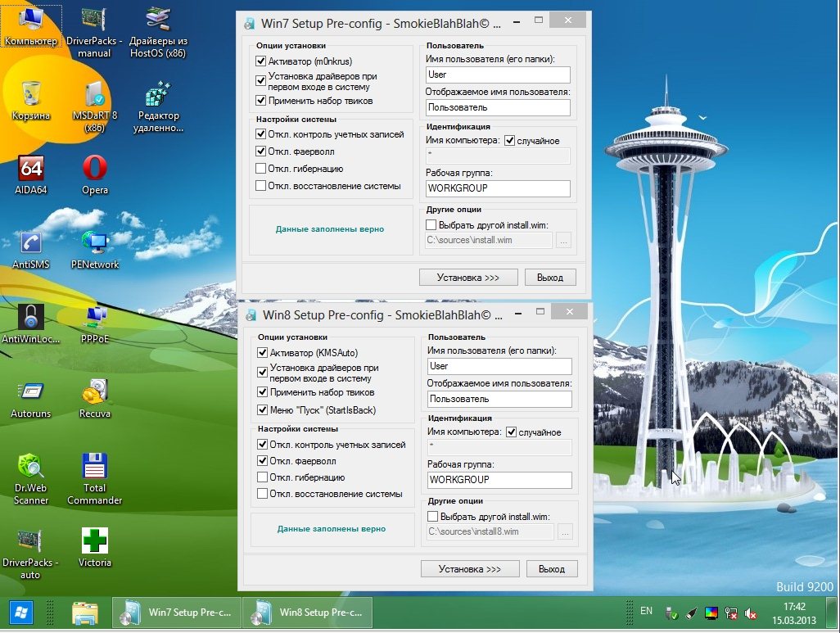The width and height of the screenshot is (840, 633).
Task: Open the AIDA64 desktop icon
Action: pos(31,170)
